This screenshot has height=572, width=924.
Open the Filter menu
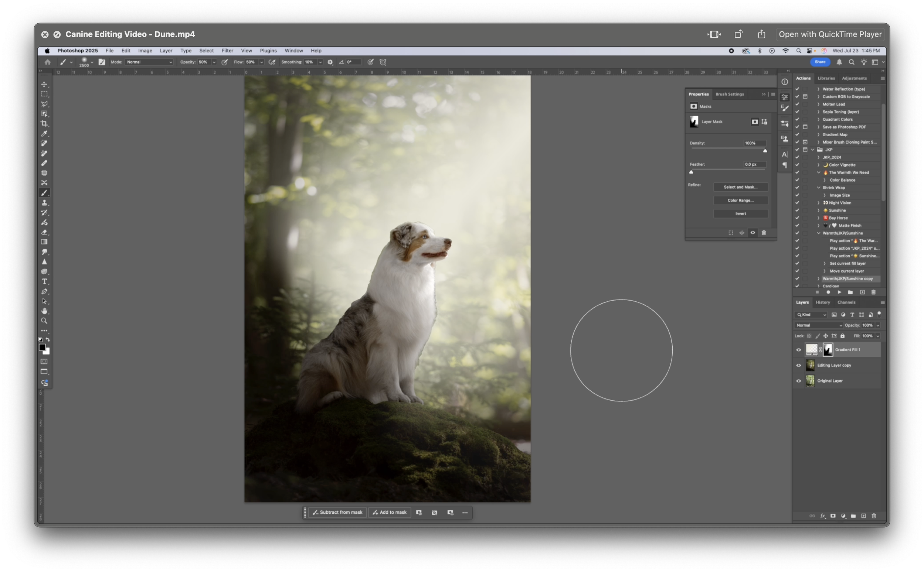[x=227, y=51]
